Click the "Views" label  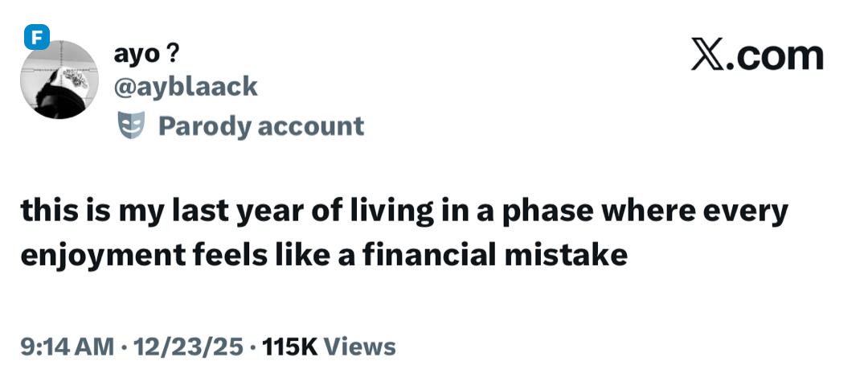click(x=362, y=347)
